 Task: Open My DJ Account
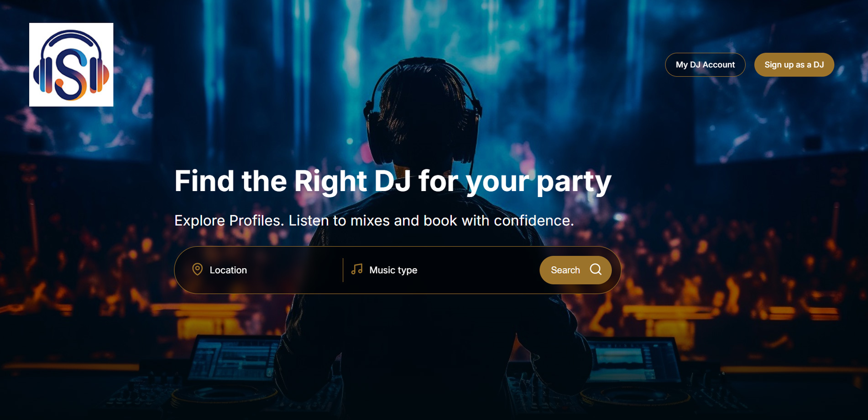[x=705, y=65]
